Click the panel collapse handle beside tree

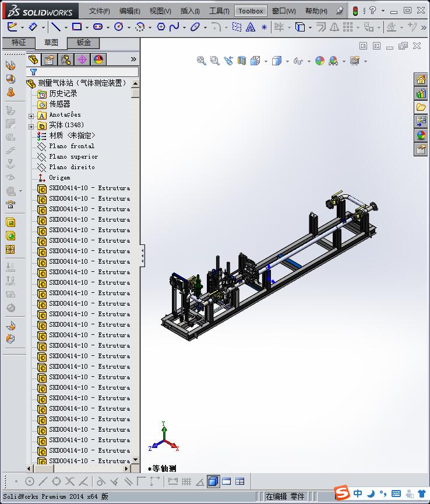tap(142, 256)
